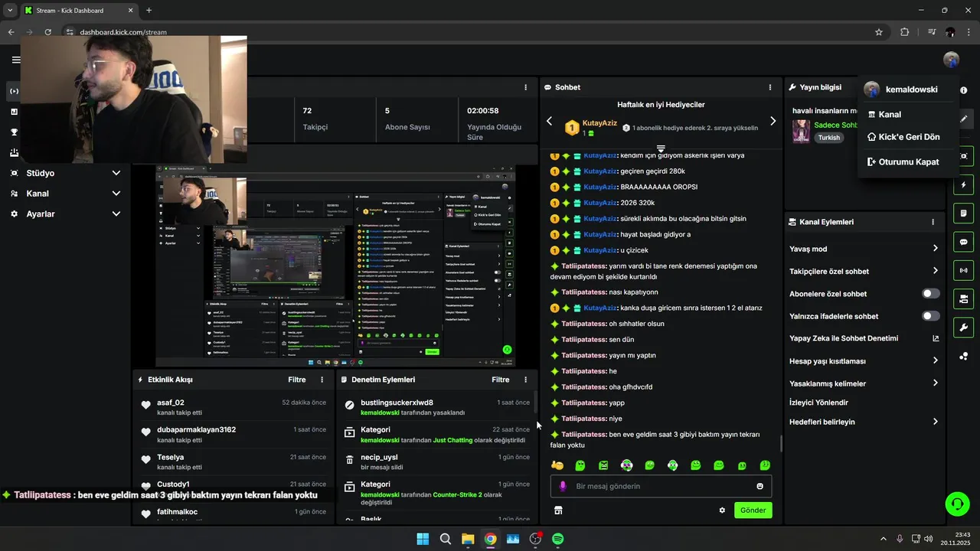Open Yavaş mod options
The width and height of the screenshot is (980, 551).
[864, 249]
